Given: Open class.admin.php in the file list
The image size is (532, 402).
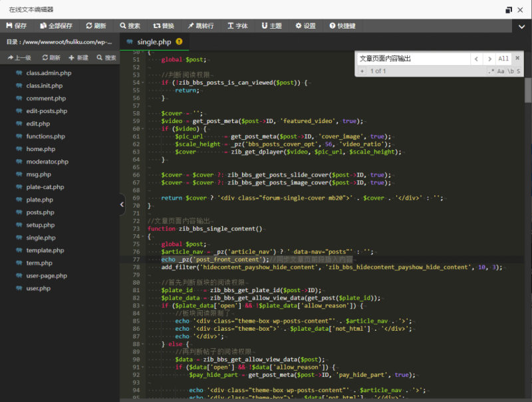Looking at the screenshot, I should coord(49,73).
